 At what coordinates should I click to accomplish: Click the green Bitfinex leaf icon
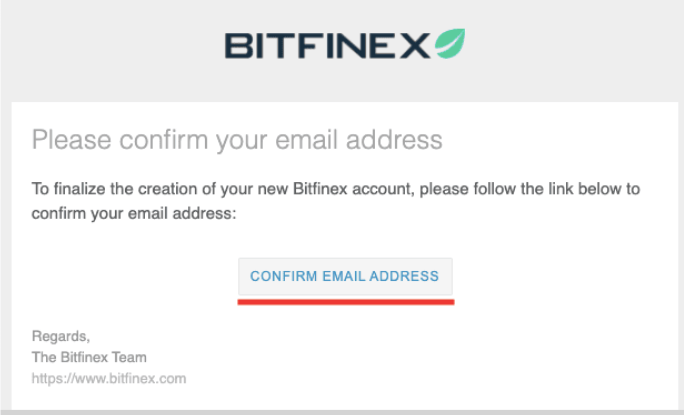click(x=450, y=43)
